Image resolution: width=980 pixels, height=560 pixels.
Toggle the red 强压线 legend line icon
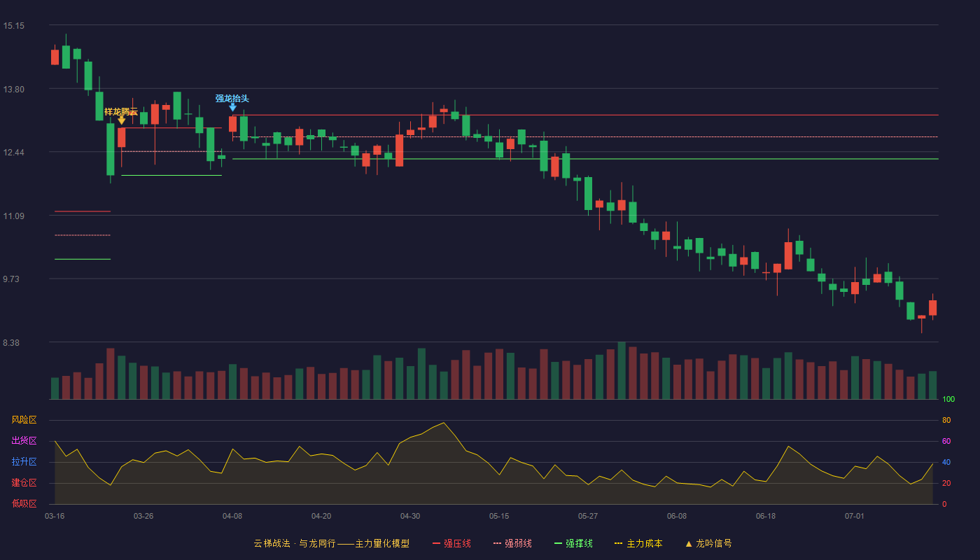[x=436, y=543]
